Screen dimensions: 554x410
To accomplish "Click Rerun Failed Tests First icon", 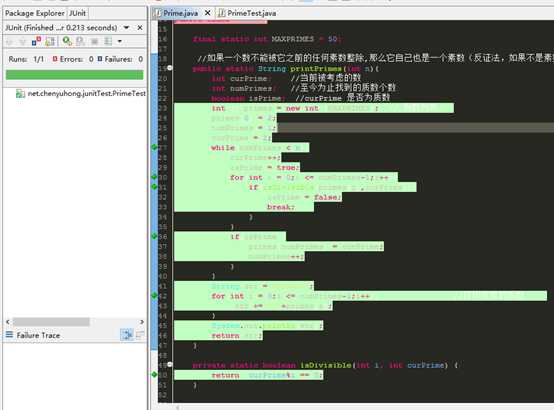I will click(x=81, y=41).
